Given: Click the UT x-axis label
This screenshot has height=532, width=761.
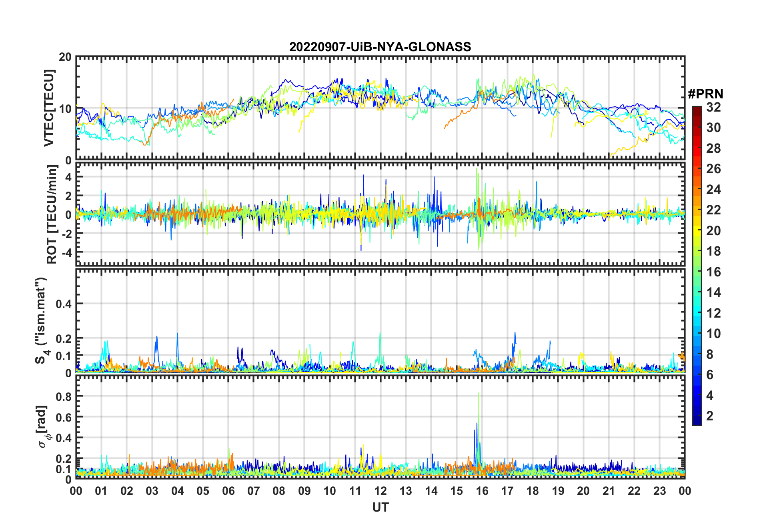Looking at the screenshot, I should [380, 507].
